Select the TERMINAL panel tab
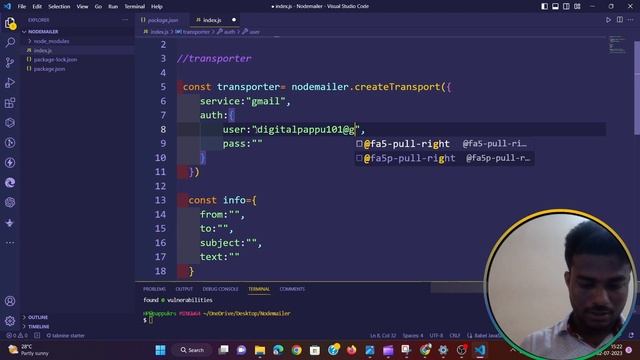The width and height of the screenshot is (640, 360). [259, 289]
